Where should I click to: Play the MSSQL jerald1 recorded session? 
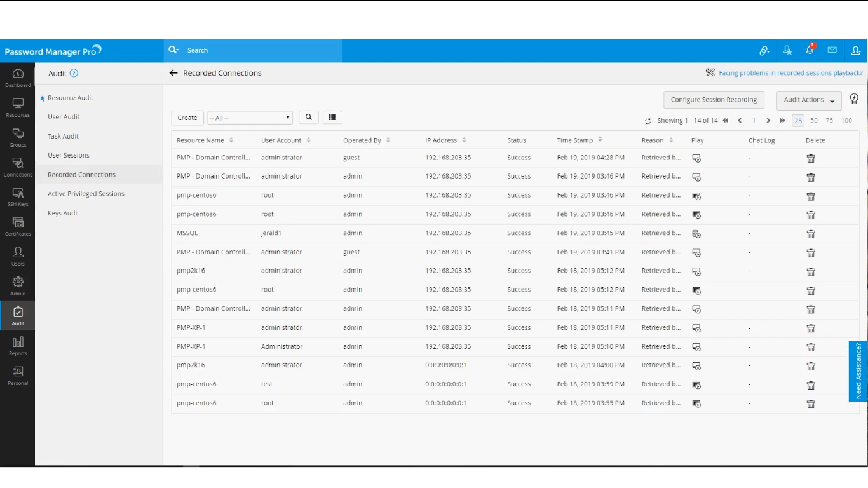696,234
